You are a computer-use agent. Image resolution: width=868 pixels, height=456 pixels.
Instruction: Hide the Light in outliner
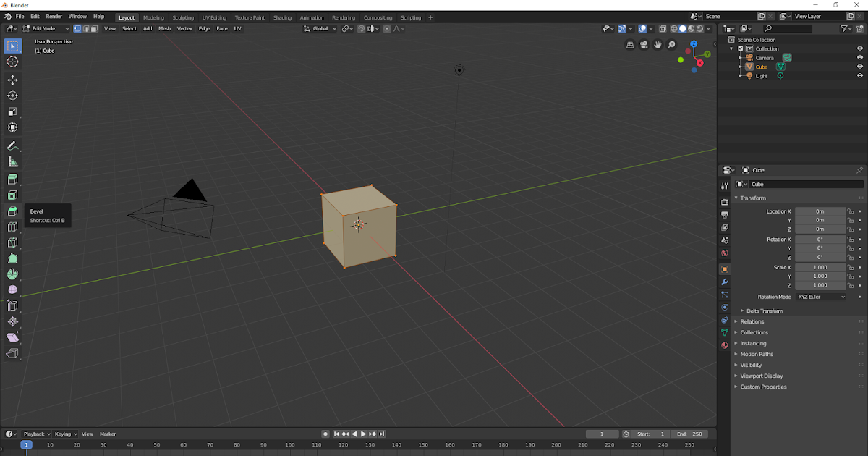(x=860, y=76)
